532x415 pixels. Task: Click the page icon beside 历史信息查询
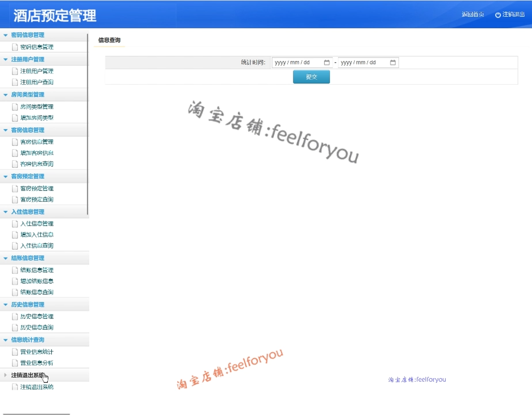15,327
